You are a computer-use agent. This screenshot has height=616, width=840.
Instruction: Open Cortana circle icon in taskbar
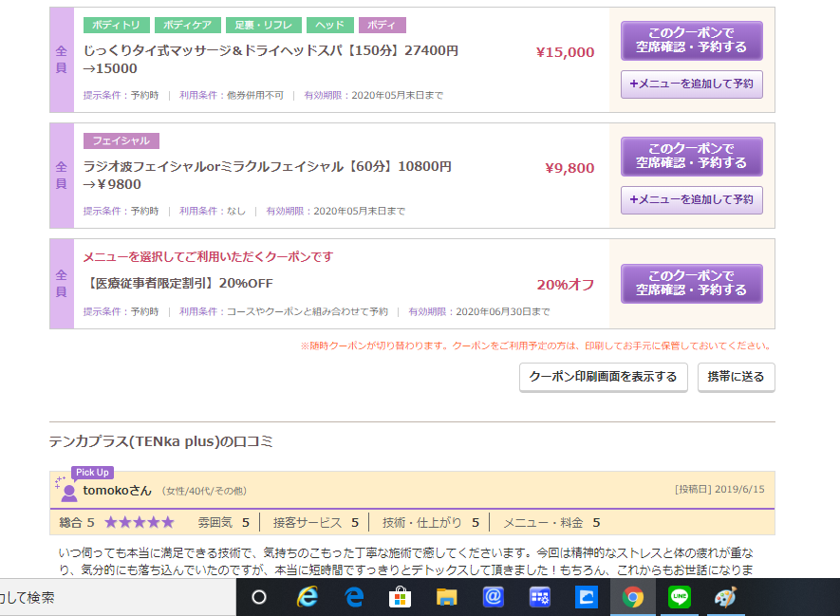259,597
